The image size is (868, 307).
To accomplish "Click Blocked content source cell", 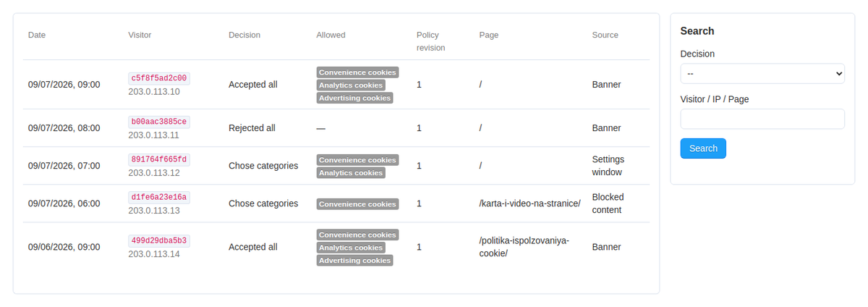I will pyautogui.click(x=608, y=203).
